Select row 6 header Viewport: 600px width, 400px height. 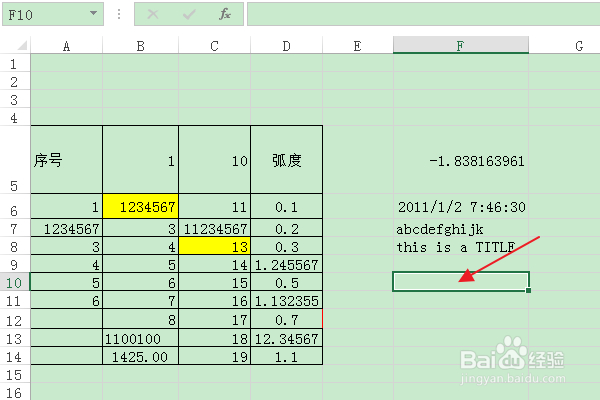[15, 206]
